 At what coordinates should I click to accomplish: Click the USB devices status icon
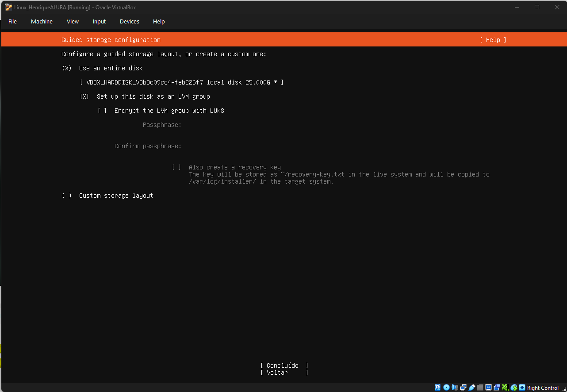click(471, 388)
